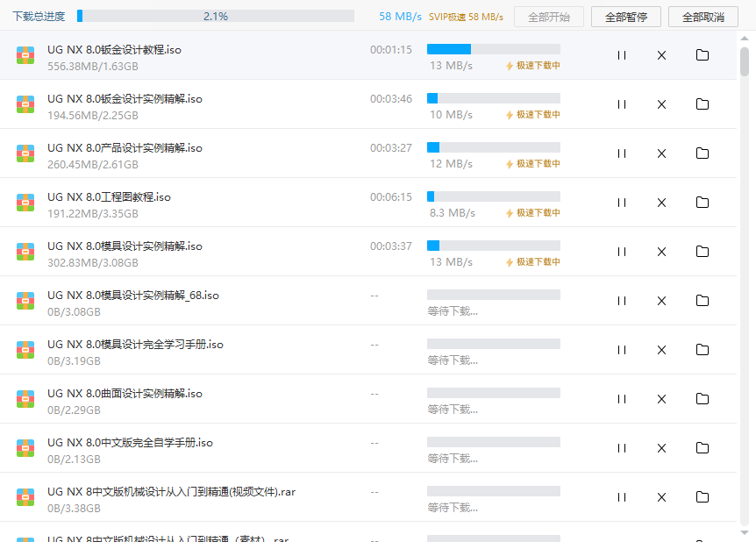This screenshot has width=756, height=549.
Task: Click the vertical scrollbar thumb
Action: point(745,61)
